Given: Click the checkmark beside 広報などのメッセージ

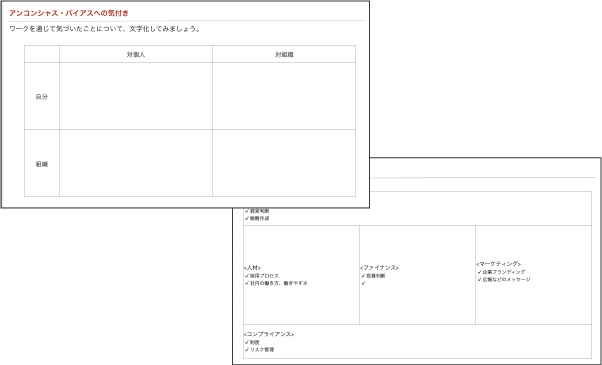Looking at the screenshot, I should point(480,279).
